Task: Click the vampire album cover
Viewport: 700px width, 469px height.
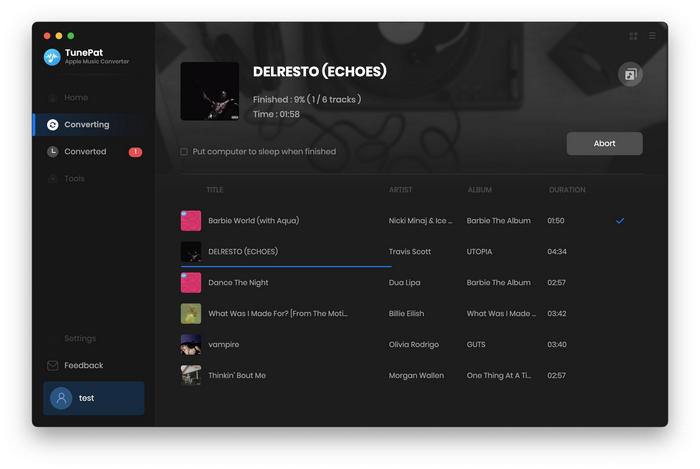Action: point(191,344)
